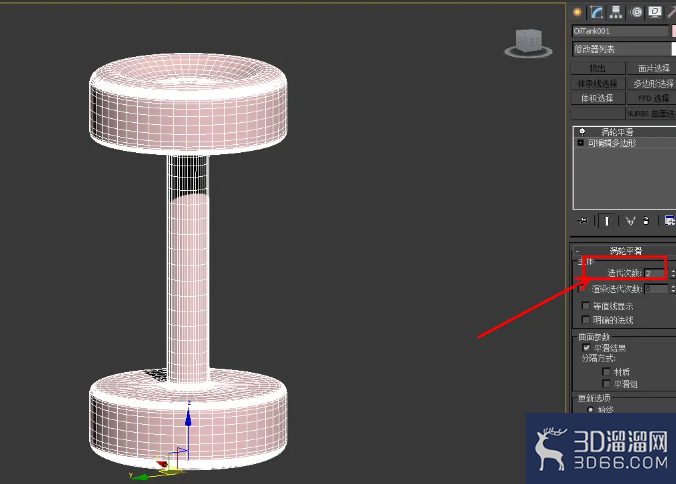Click the 渲染迭代次数 spinner arrows

pos(673,289)
